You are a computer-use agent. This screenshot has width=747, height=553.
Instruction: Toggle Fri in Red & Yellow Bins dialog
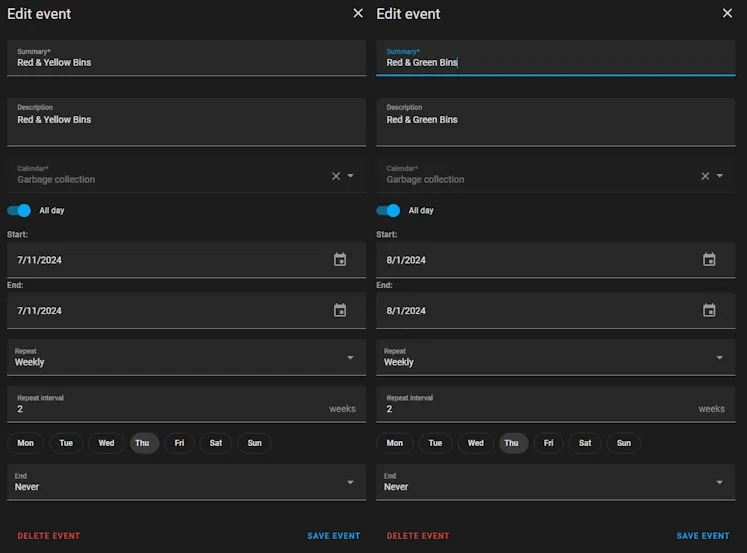(x=179, y=443)
